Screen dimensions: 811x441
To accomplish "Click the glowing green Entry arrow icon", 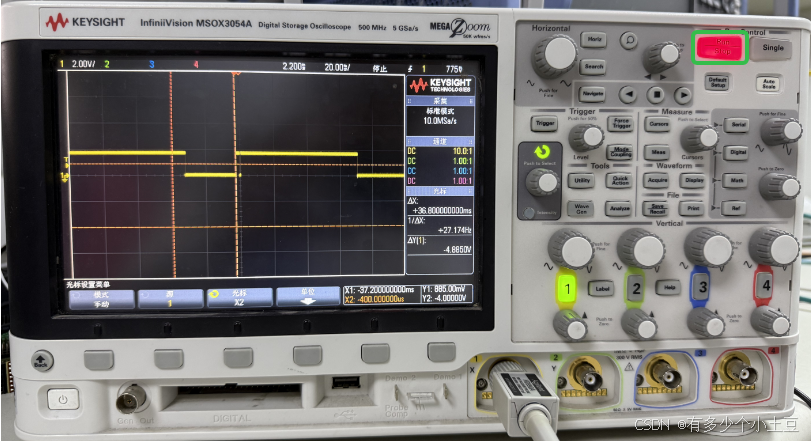I will pyautogui.click(x=541, y=151).
